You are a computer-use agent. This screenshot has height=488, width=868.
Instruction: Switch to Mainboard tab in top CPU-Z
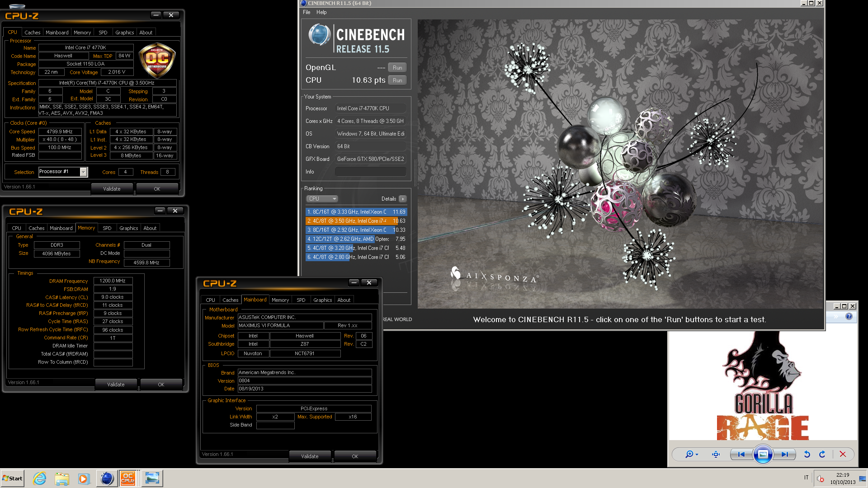pyautogui.click(x=57, y=33)
